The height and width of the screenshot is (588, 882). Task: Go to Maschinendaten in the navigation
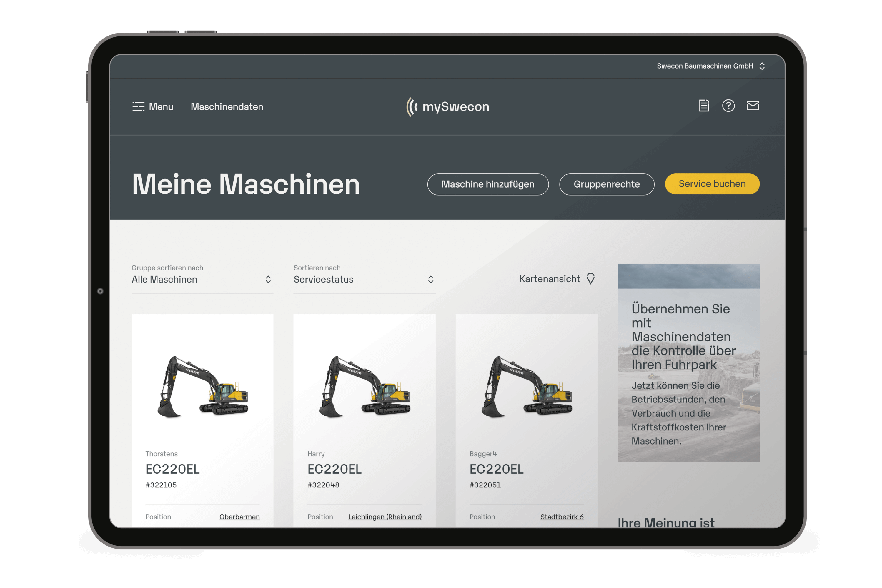[227, 107]
